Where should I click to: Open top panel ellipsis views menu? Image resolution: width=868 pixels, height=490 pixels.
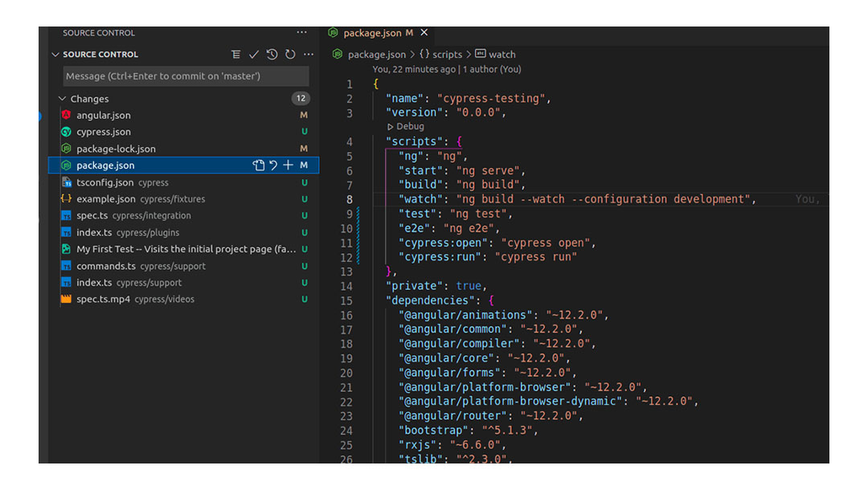coord(301,33)
